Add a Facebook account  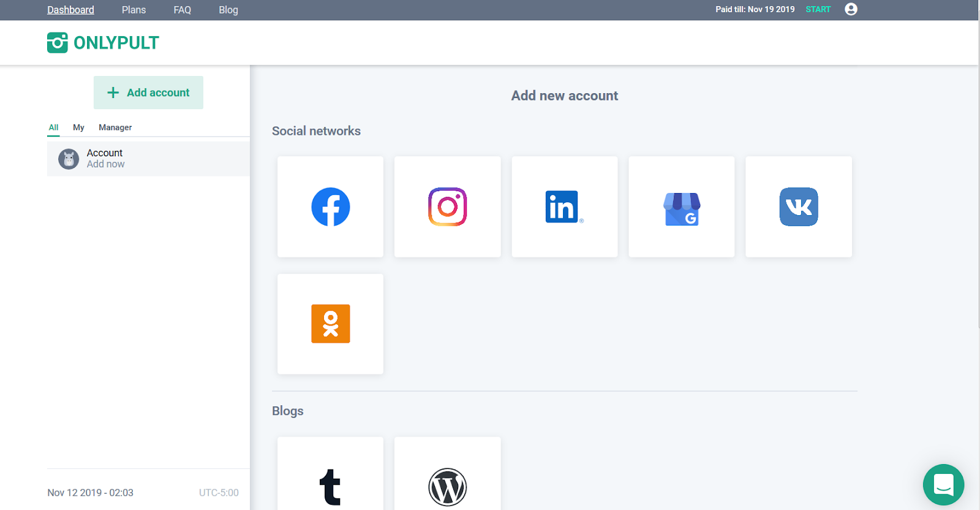coord(330,207)
